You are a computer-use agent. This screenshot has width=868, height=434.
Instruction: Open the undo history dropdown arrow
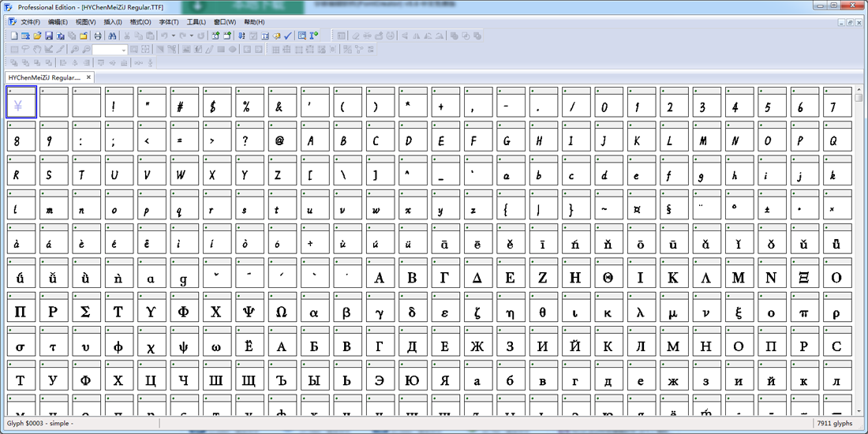click(x=173, y=36)
